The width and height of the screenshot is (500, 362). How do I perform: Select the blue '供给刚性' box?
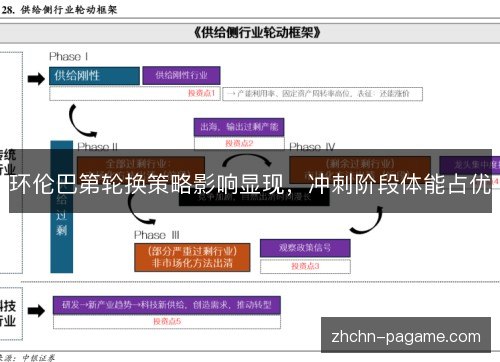94,76
